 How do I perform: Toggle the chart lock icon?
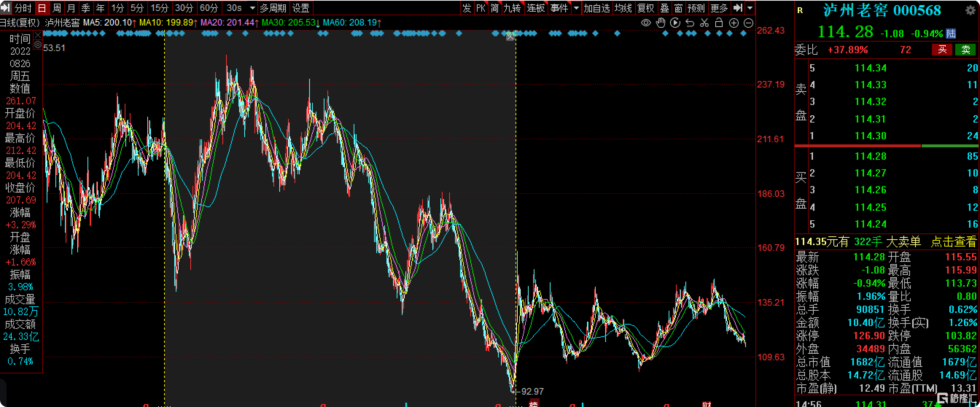coord(719,23)
